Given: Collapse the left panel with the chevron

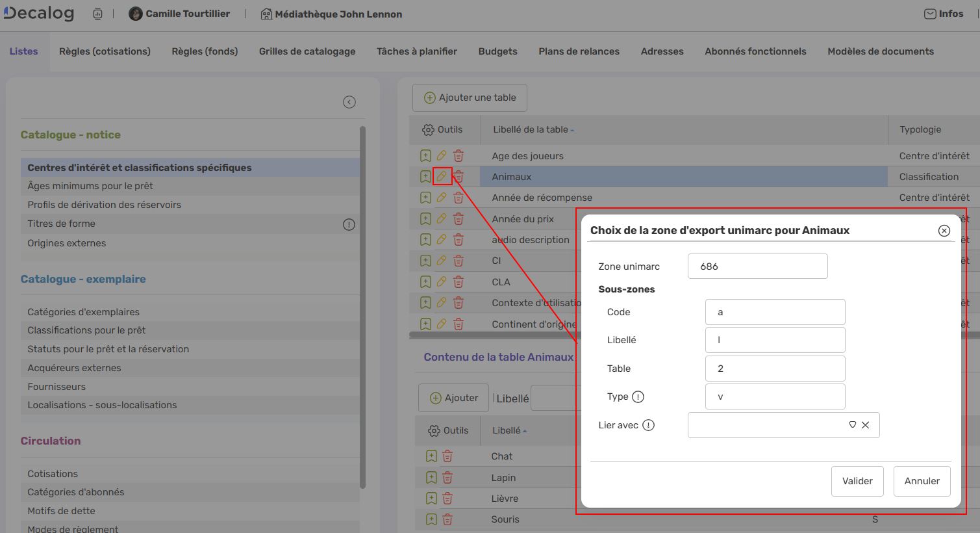Looking at the screenshot, I should (x=349, y=102).
